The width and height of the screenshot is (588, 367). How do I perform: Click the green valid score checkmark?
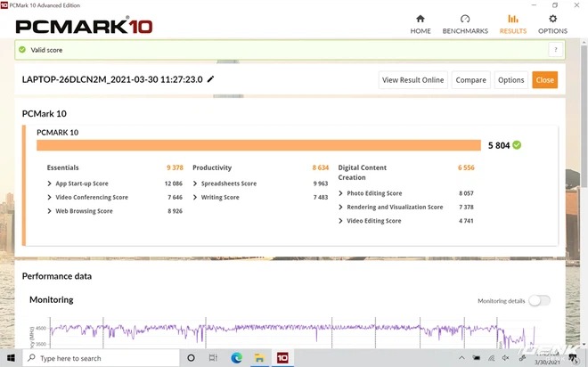[518, 144]
